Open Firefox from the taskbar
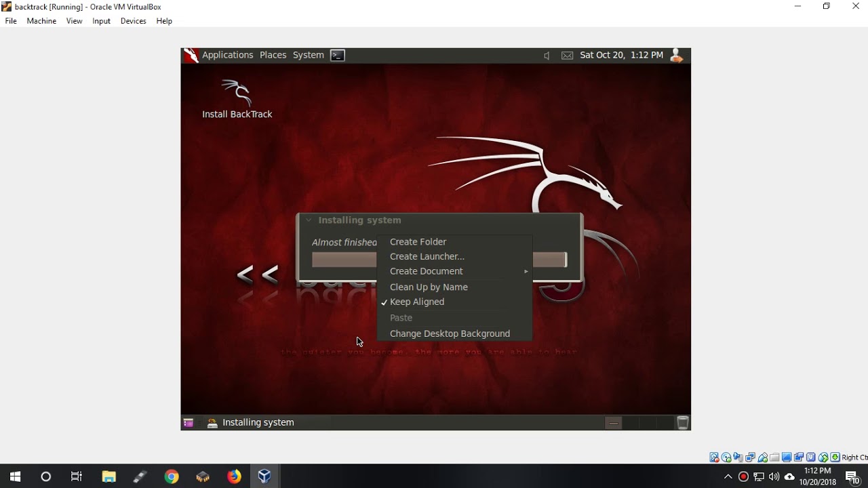The image size is (868, 488). click(234, 476)
